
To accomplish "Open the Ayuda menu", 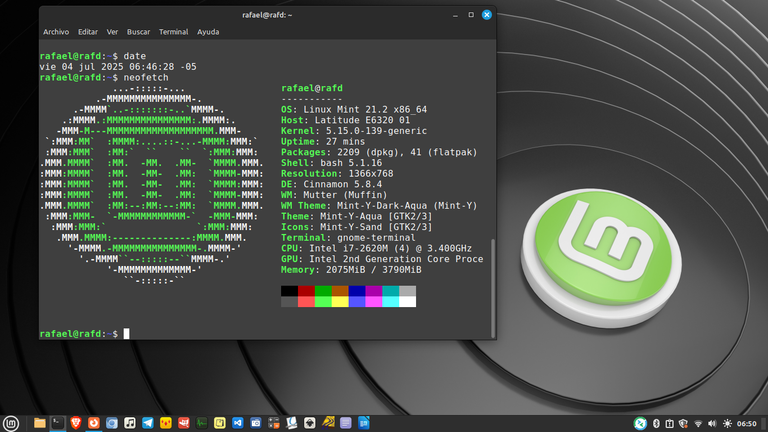I will [208, 32].
